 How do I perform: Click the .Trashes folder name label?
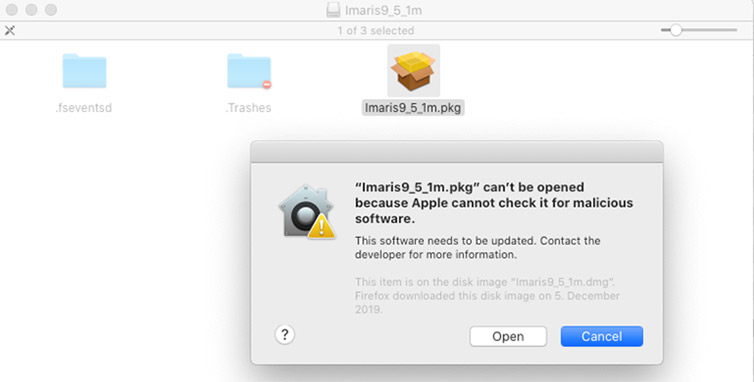coord(248,108)
